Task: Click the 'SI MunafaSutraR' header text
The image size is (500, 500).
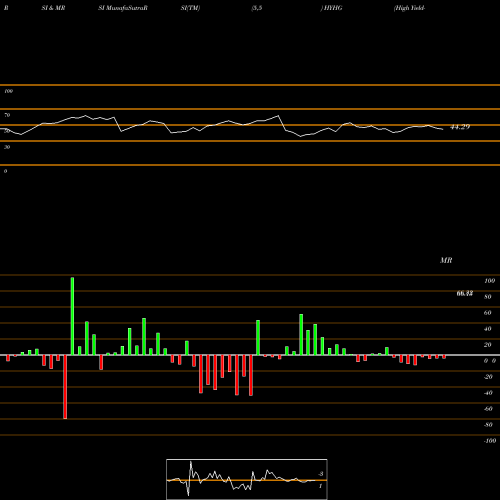Action: click(123, 8)
